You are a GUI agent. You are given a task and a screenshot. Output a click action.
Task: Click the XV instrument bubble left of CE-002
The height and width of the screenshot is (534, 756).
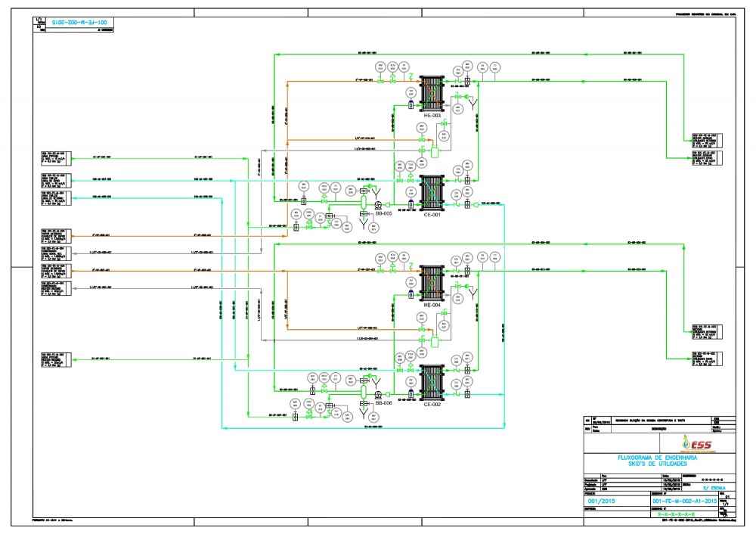pyautogui.click(x=411, y=383)
